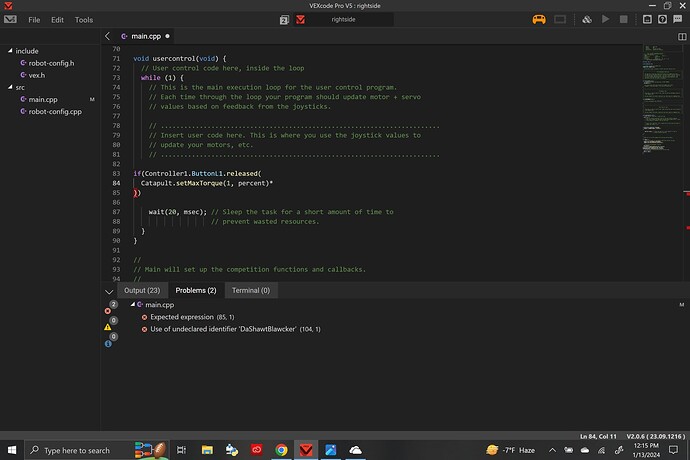Open robot-config.h file
The width and height of the screenshot is (690, 460).
(x=51, y=63)
